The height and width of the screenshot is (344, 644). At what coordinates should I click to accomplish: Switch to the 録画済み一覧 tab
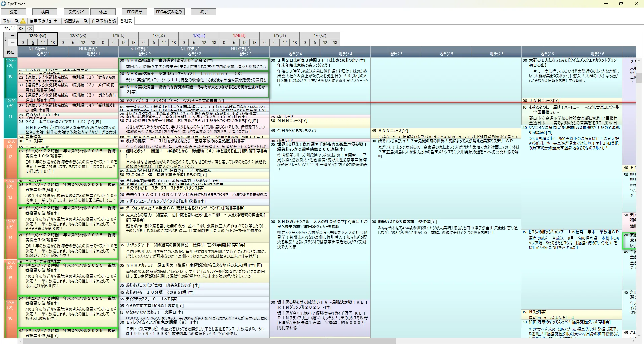pyautogui.click(x=76, y=21)
